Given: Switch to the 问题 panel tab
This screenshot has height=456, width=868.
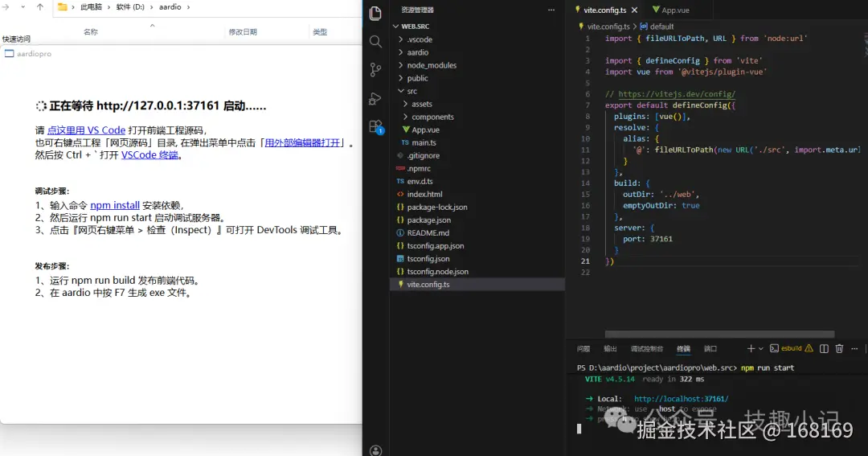Looking at the screenshot, I should (x=583, y=348).
